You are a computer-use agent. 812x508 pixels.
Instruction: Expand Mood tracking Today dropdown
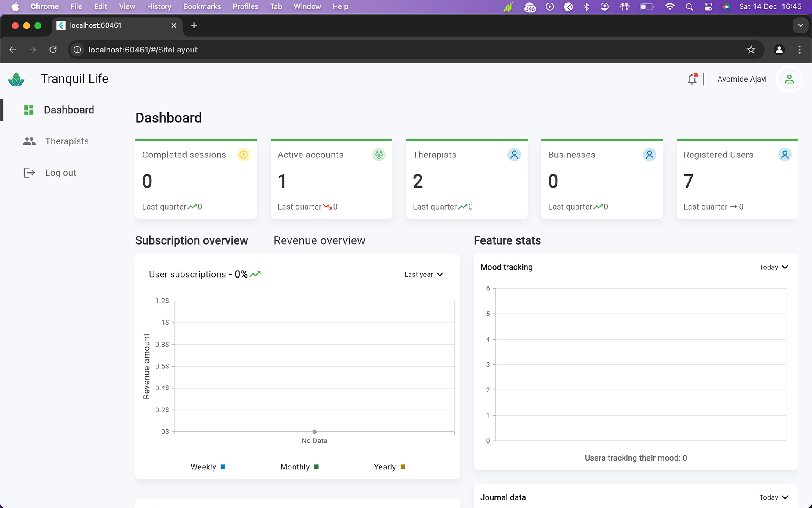(774, 267)
